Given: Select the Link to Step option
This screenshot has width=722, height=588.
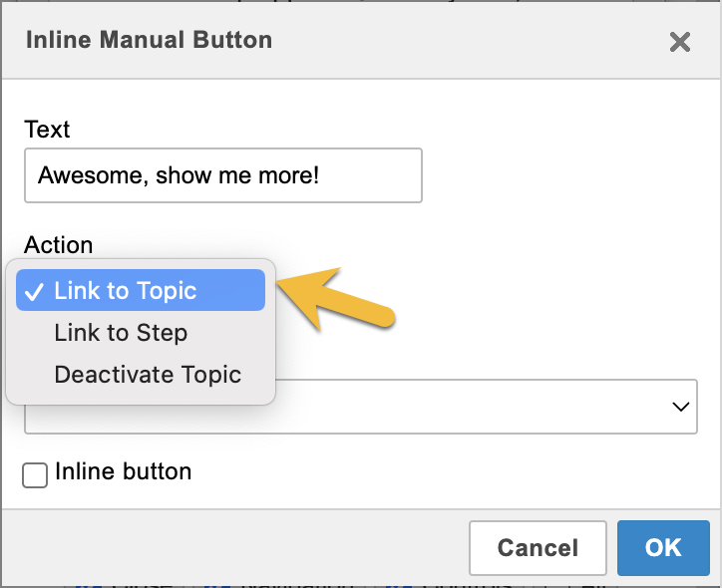Looking at the screenshot, I should pyautogui.click(x=121, y=333).
